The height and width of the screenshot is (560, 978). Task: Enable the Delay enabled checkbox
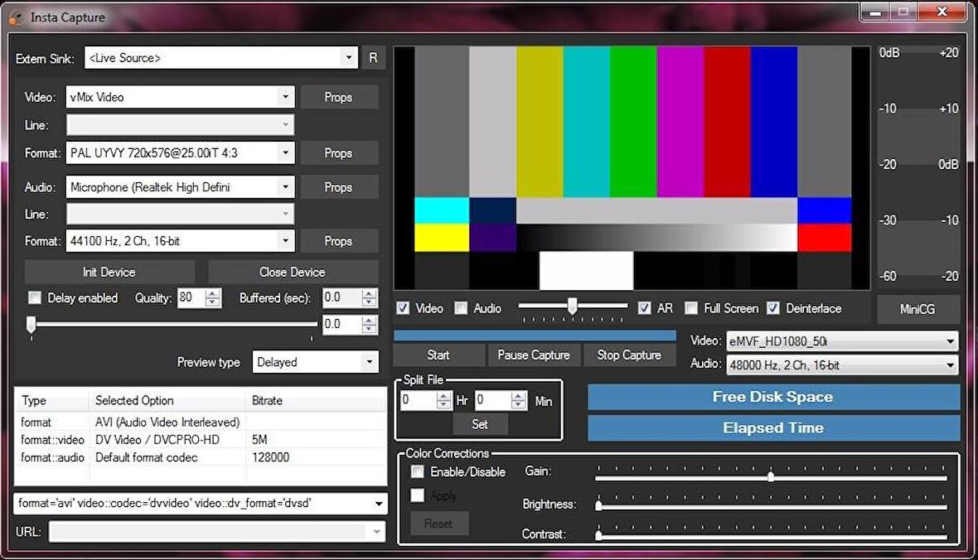pyautogui.click(x=35, y=298)
